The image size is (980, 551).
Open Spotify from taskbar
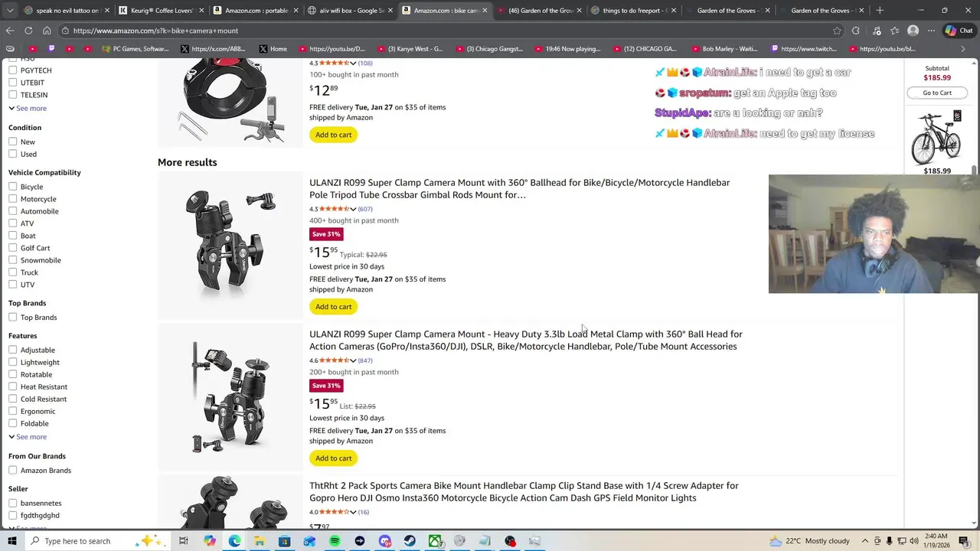[x=335, y=541]
